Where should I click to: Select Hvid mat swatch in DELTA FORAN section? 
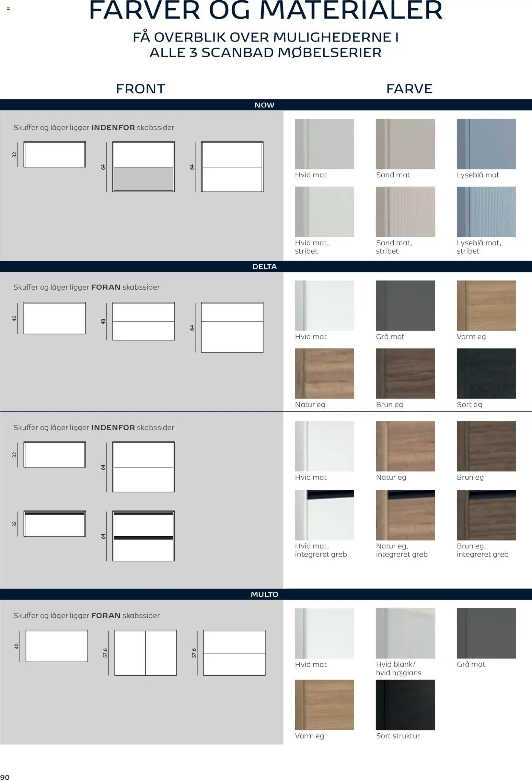click(324, 306)
